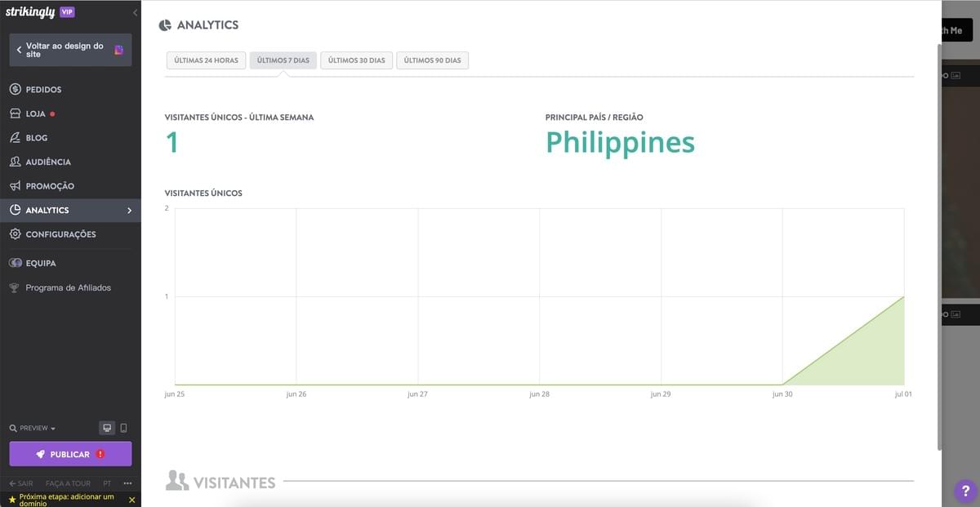Click the Audiência people icon
The image size is (980, 507).
tap(15, 162)
